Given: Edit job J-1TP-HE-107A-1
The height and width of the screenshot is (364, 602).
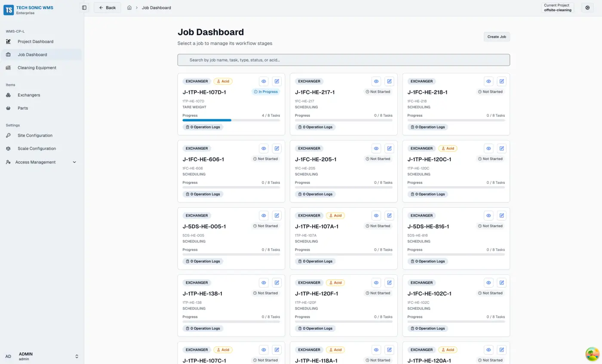Looking at the screenshot, I should tap(389, 215).
